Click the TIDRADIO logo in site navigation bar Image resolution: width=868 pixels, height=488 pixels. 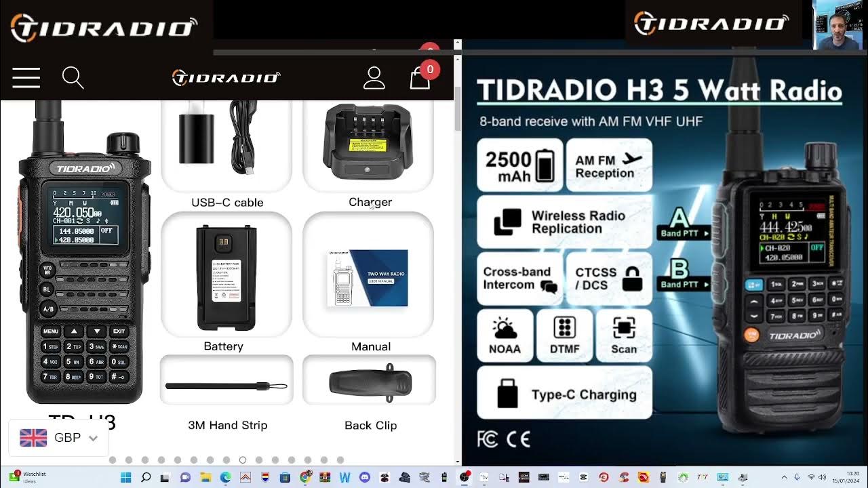point(226,78)
